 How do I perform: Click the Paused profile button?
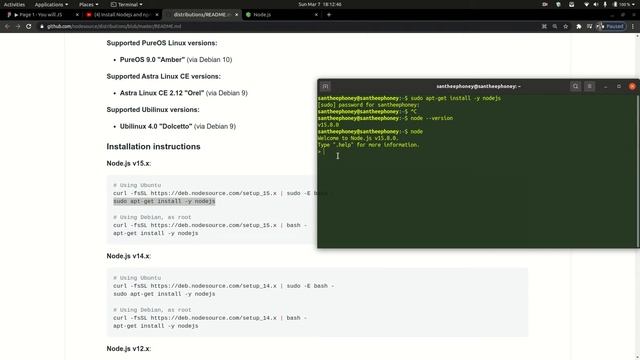(x=611, y=26)
